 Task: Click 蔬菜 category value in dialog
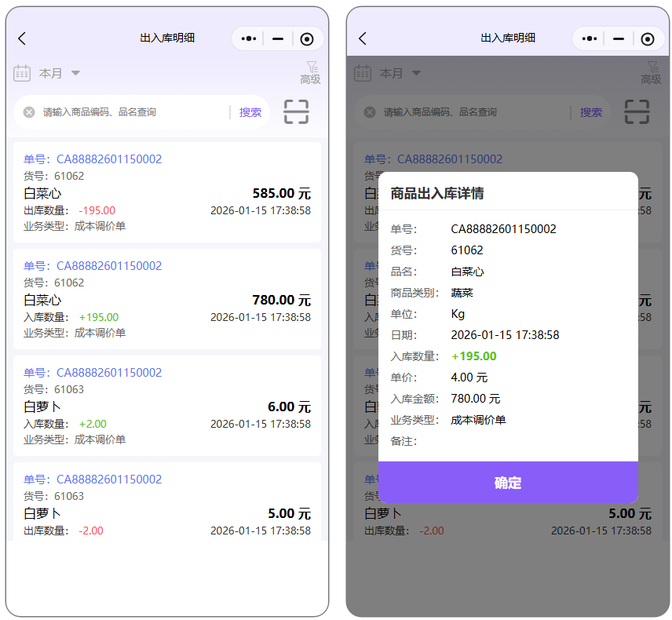[462, 293]
